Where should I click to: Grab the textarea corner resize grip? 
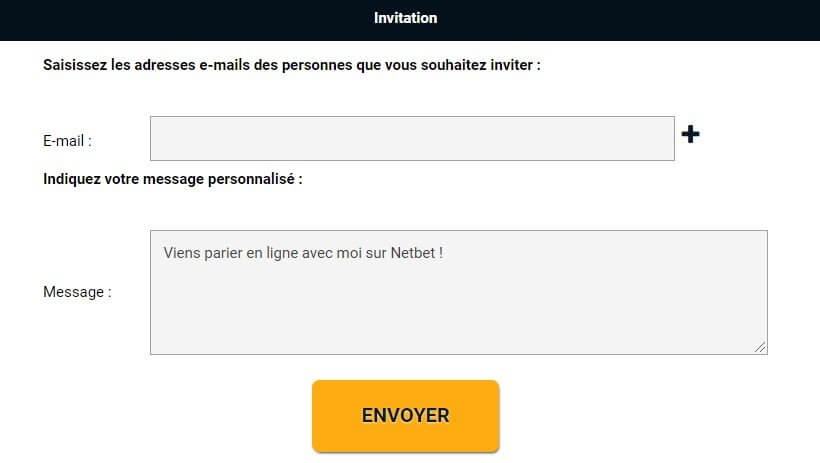[x=761, y=347]
